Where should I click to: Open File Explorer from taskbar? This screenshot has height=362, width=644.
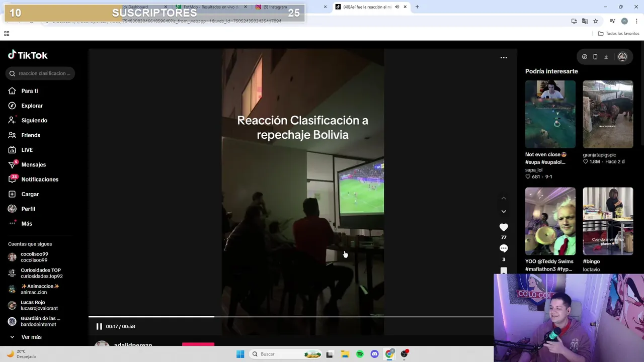[x=345, y=354]
